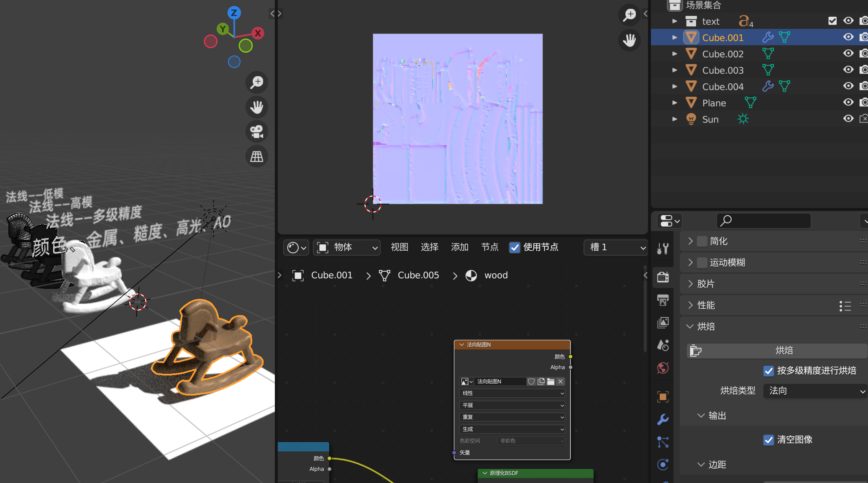Image resolution: width=868 pixels, height=483 pixels.
Task: Click the pan hand icon in 3D viewport
Action: click(x=256, y=107)
